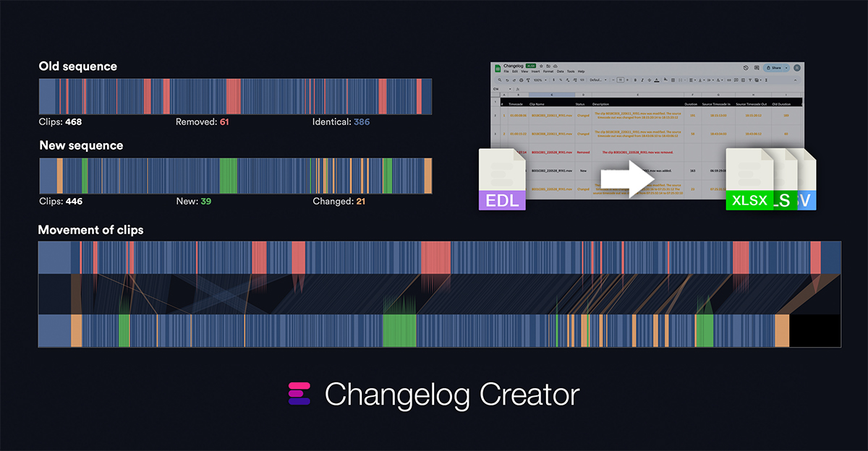Viewport: 868px width, 451px height.
Task: Click the undo arrow in the toolbar
Action: click(506, 80)
